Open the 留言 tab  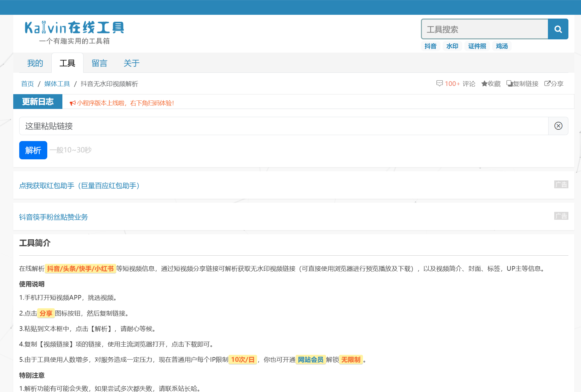[x=100, y=63]
